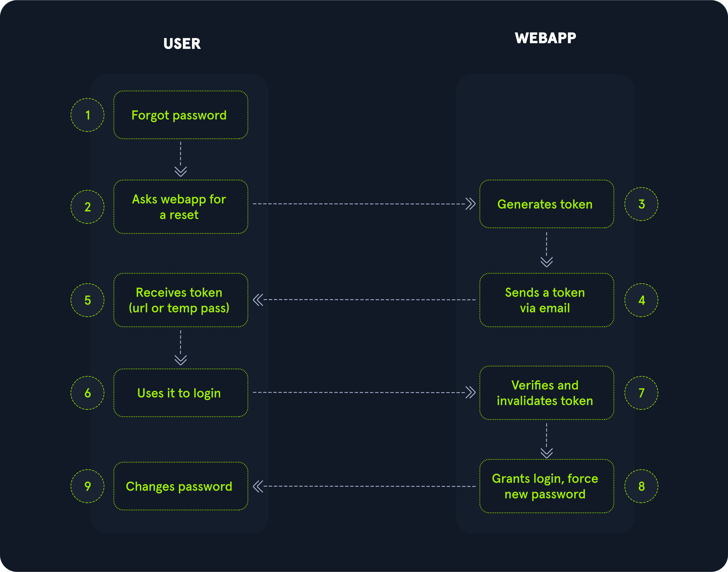Select the Uses it to login box

[x=181, y=393]
